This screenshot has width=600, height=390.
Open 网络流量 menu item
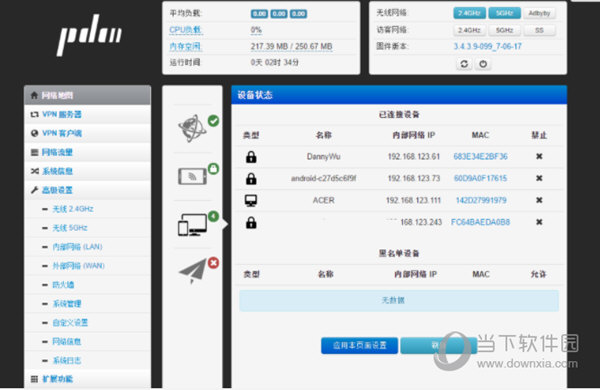(x=88, y=152)
